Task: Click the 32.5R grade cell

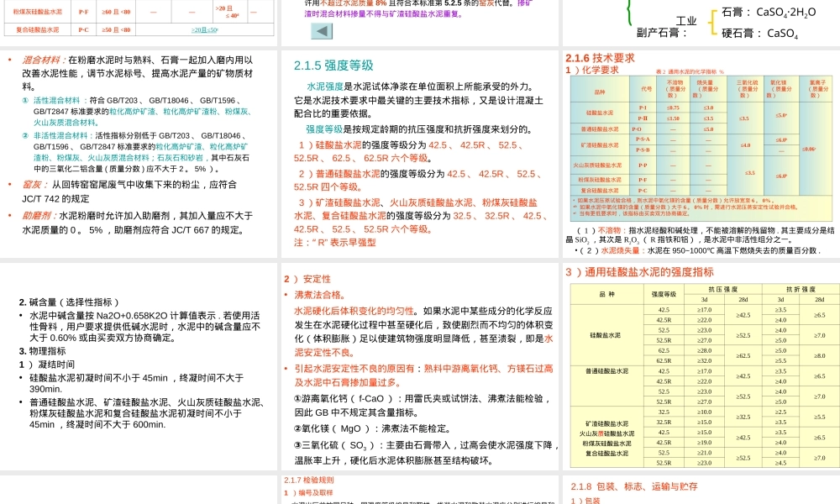Action: point(664,422)
